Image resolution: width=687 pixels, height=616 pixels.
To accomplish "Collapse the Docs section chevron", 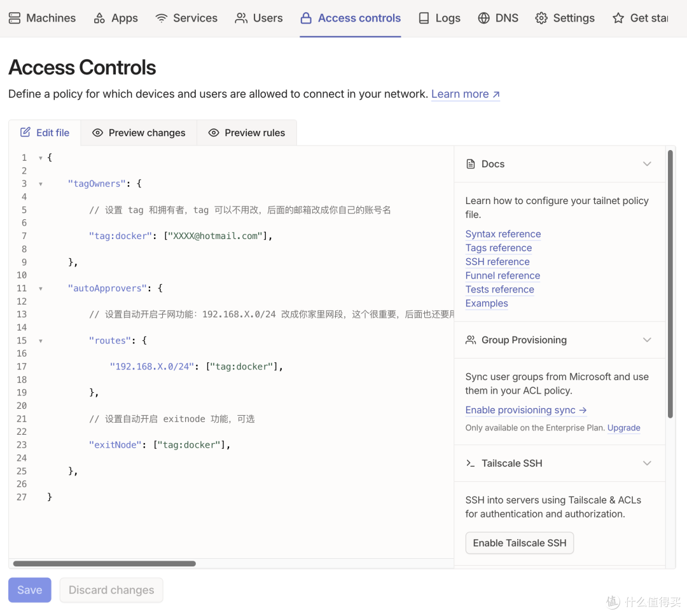I will pos(647,164).
